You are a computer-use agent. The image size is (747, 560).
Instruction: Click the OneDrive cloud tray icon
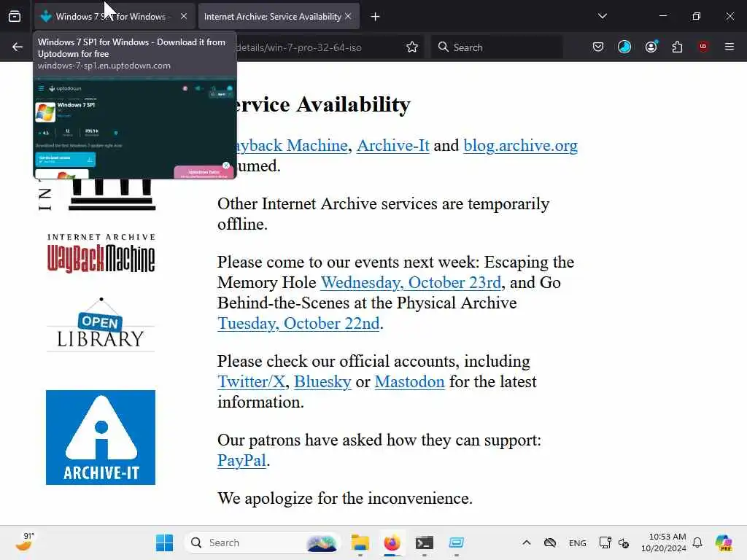click(550, 542)
